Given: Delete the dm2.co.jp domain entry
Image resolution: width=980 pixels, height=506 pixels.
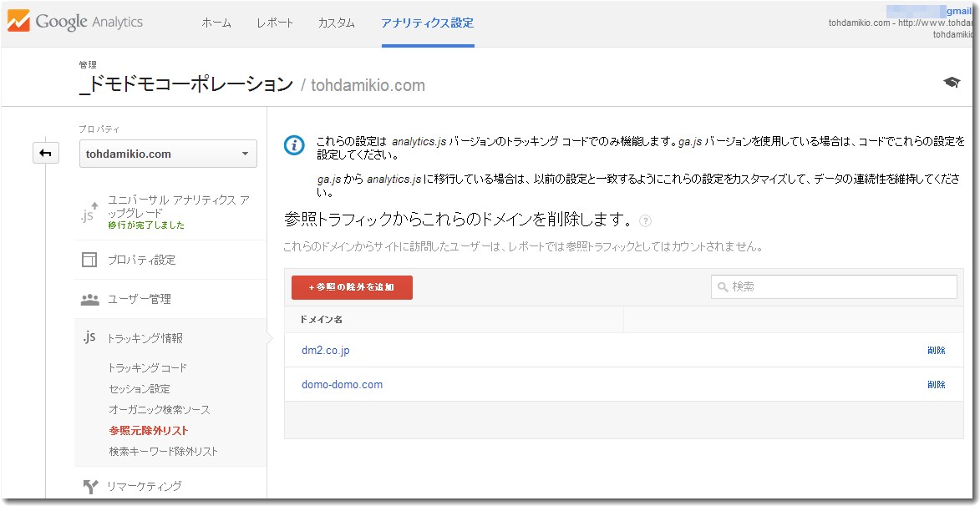Looking at the screenshot, I should click(x=936, y=351).
